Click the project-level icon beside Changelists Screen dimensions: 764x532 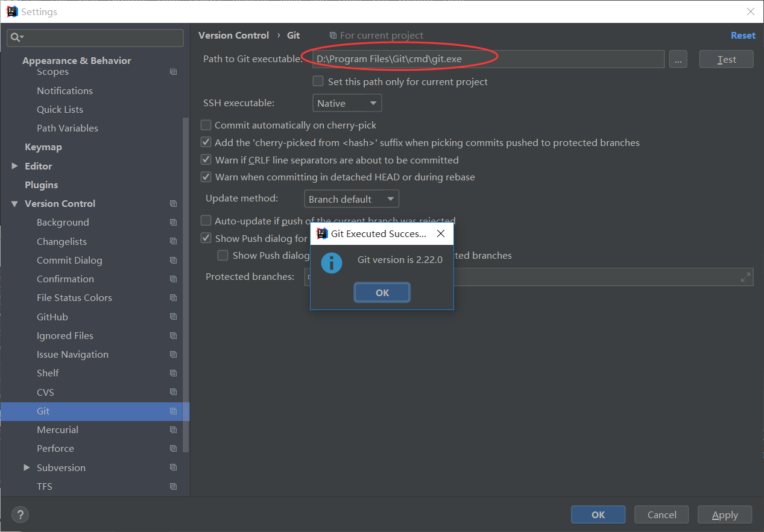[173, 241]
